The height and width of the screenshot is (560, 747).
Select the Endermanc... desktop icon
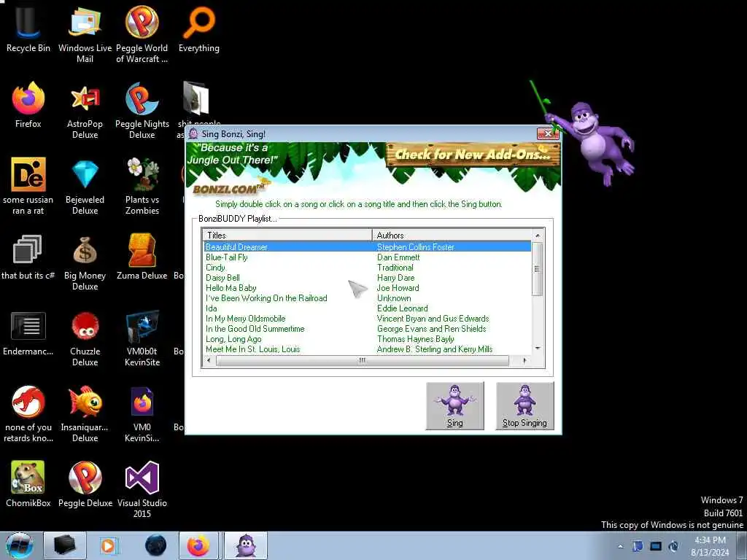pyautogui.click(x=28, y=333)
